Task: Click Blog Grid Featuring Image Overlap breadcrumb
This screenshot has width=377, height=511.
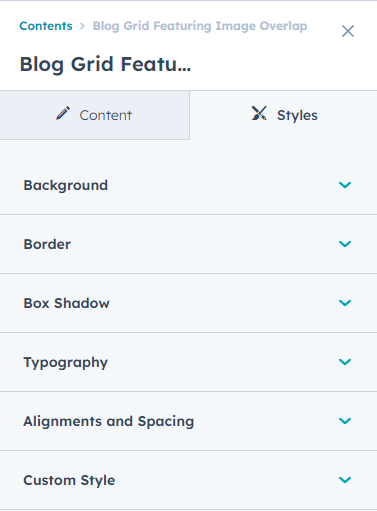Action: click(x=200, y=26)
